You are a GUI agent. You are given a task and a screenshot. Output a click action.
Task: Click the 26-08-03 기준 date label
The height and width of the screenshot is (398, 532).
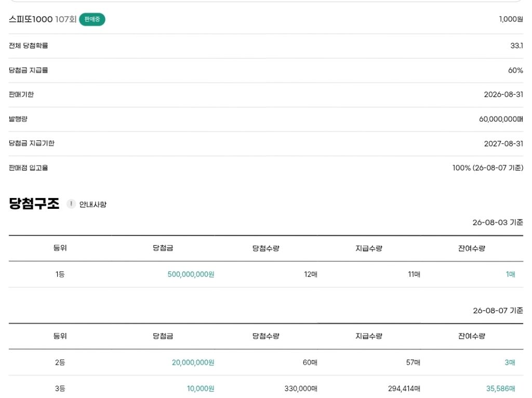tap(498, 222)
